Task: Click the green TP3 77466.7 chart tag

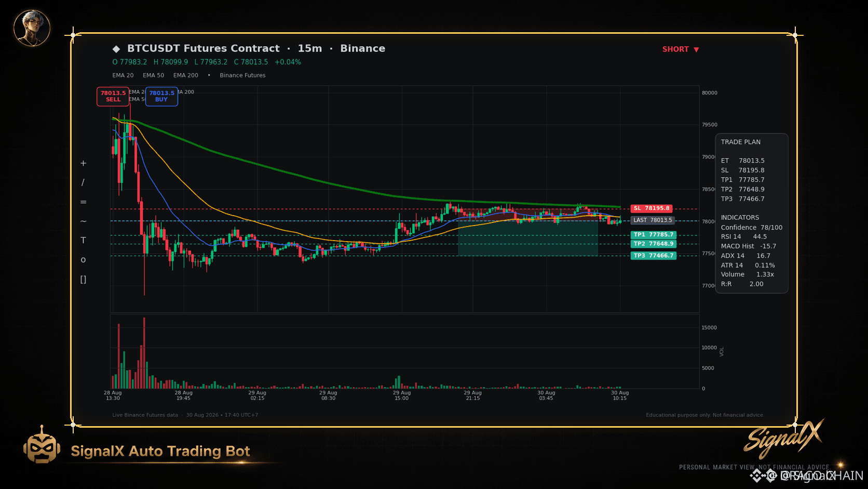Action: (654, 256)
